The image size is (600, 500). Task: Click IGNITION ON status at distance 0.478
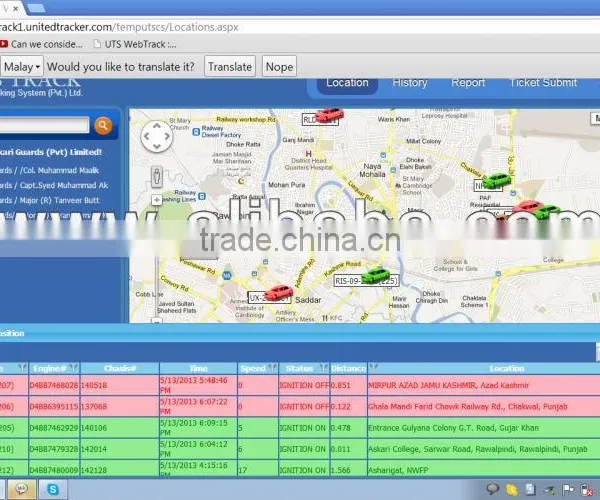(x=302, y=428)
